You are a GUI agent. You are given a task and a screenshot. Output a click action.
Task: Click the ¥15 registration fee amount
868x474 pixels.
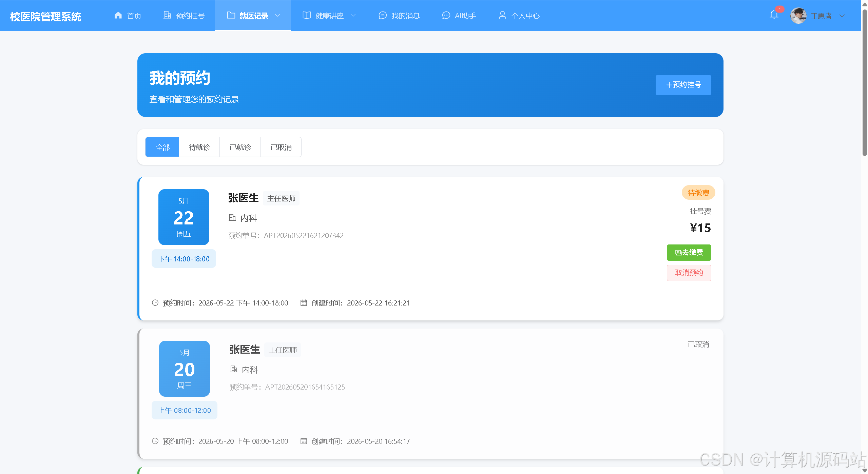(700, 228)
